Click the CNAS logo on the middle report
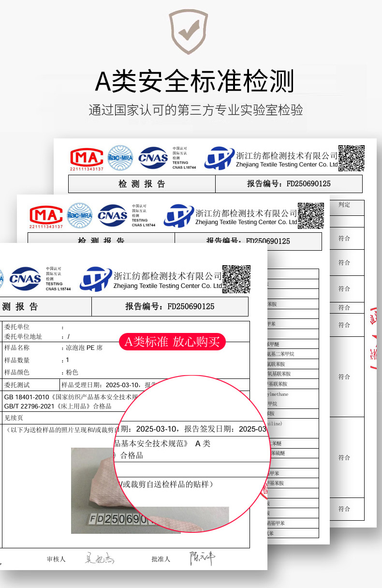Screen dimensions: 382x588 [113, 215]
